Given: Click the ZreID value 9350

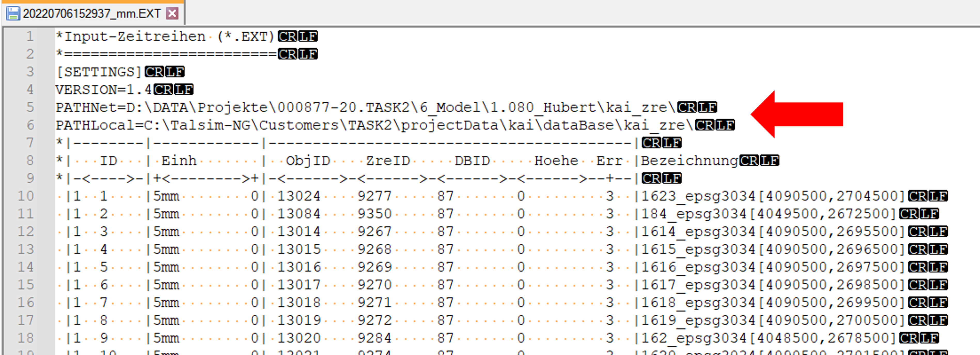Looking at the screenshot, I should 374,214.
